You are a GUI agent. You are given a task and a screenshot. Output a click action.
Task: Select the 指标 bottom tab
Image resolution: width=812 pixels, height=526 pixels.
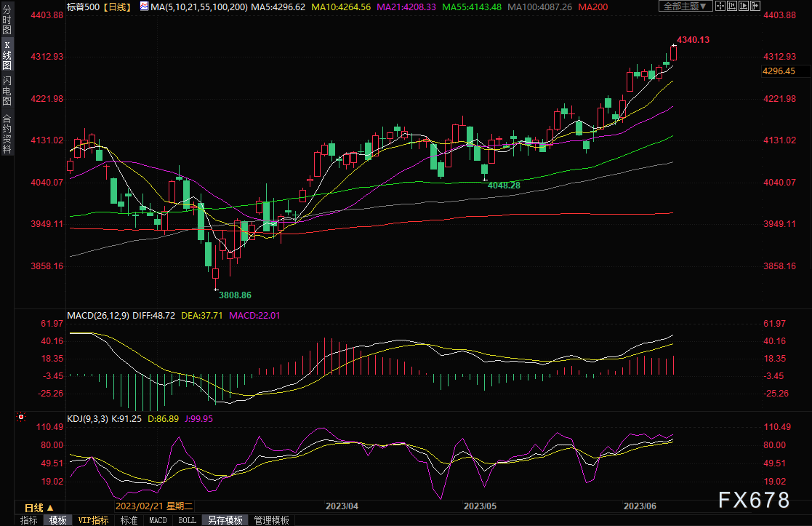point(29,520)
